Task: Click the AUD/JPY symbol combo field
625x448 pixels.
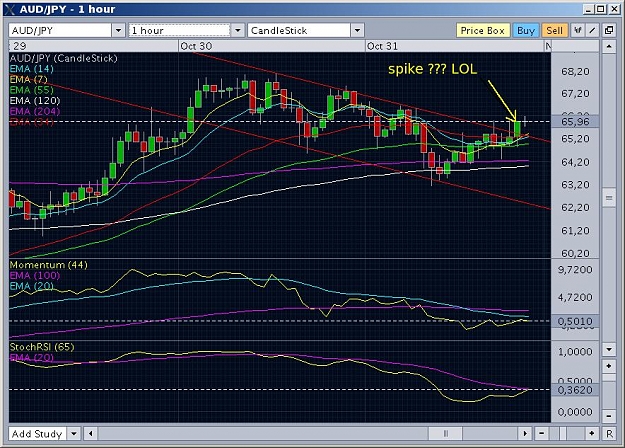Action: point(60,30)
